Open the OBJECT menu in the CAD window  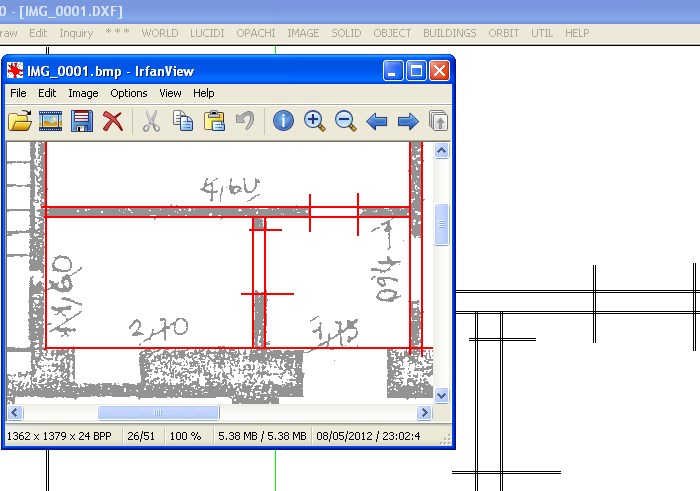[392, 33]
